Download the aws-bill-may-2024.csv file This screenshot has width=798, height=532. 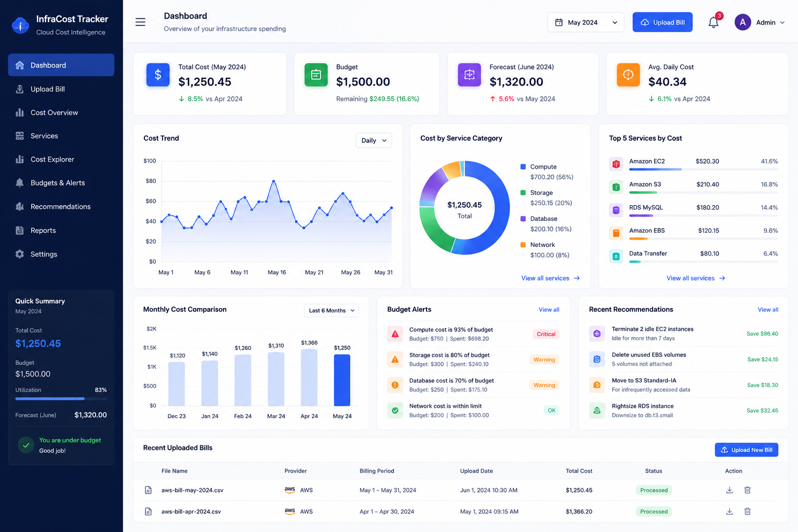pyautogui.click(x=729, y=490)
